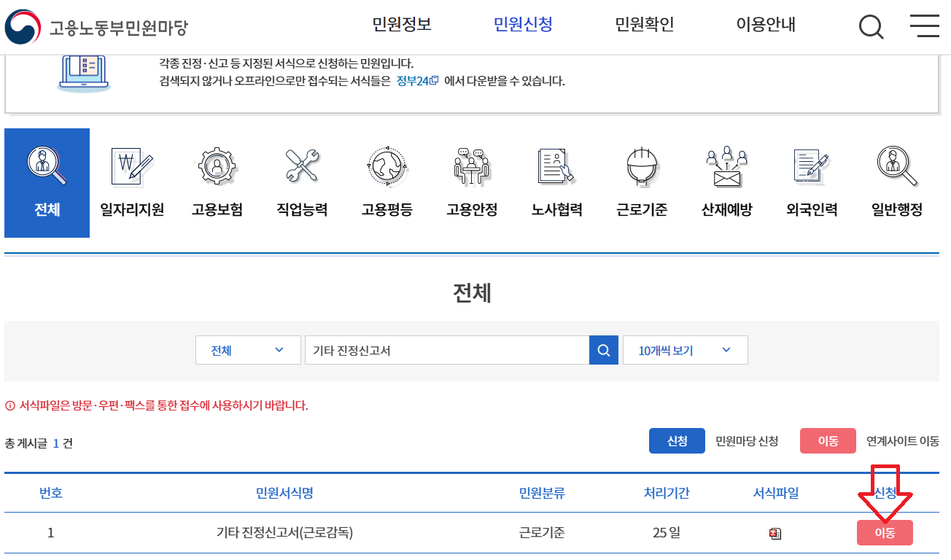Open the 고용안정 category

[x=471, y=179]
